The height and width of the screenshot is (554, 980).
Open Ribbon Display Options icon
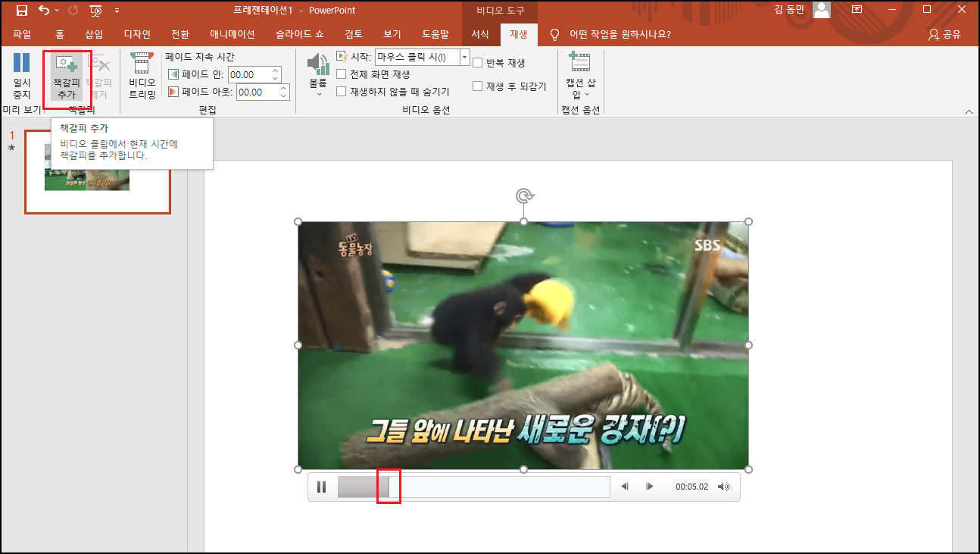tap(857, 10)
